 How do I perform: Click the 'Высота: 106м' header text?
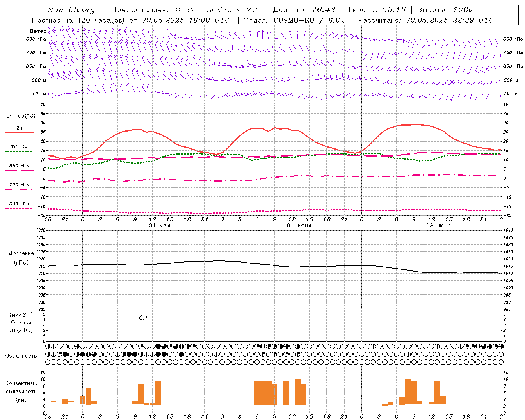445,10
